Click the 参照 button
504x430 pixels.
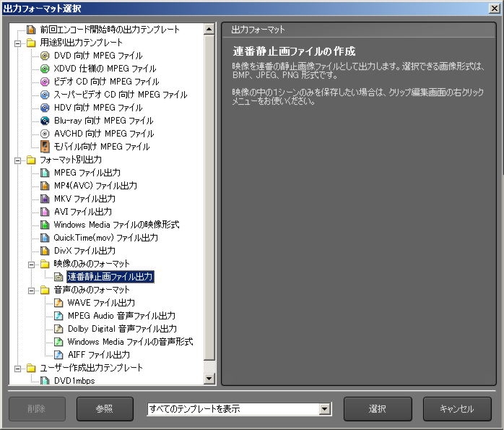105,409
